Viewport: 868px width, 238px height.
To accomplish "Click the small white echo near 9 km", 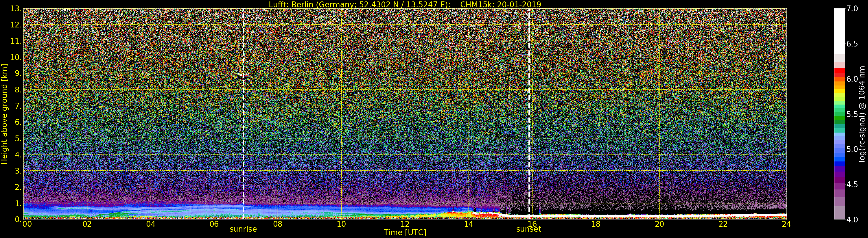I will 243,75.
